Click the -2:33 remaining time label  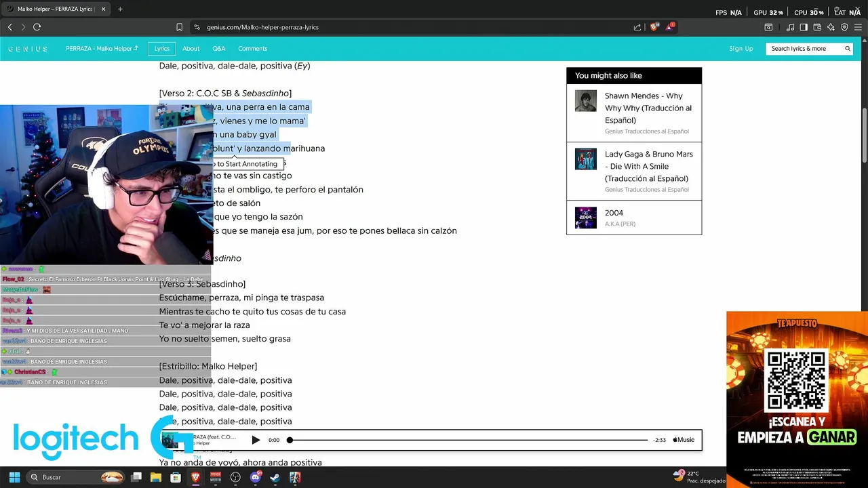[659, 440]
